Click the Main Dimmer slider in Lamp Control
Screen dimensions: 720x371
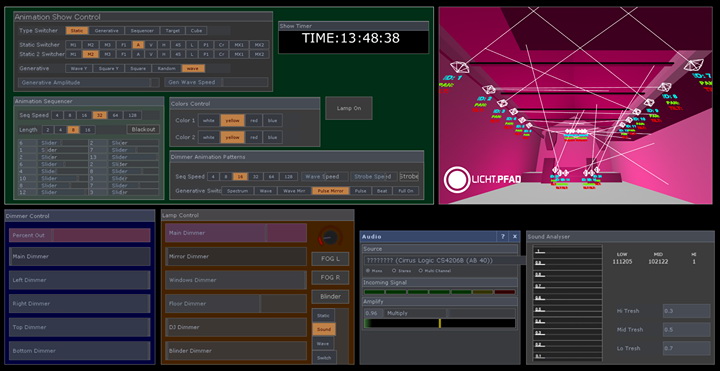236,233
